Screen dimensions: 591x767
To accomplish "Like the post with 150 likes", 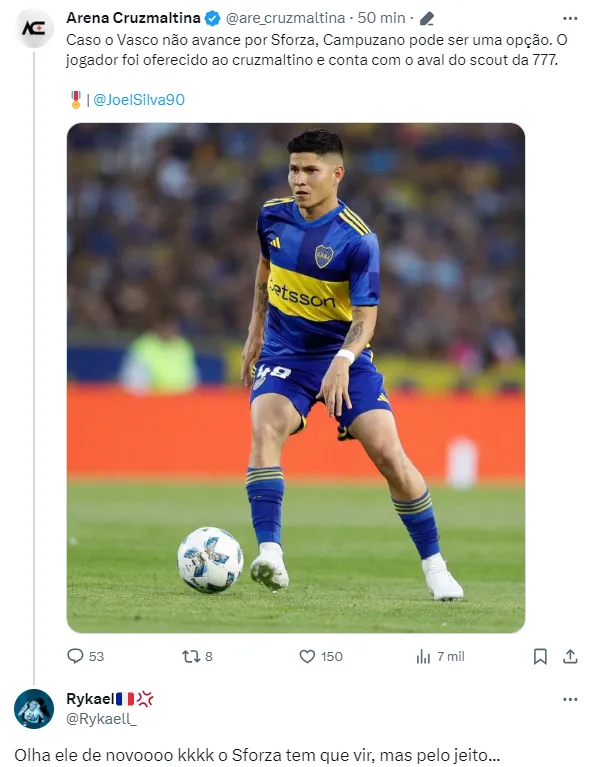I will [x=321, y=656].
